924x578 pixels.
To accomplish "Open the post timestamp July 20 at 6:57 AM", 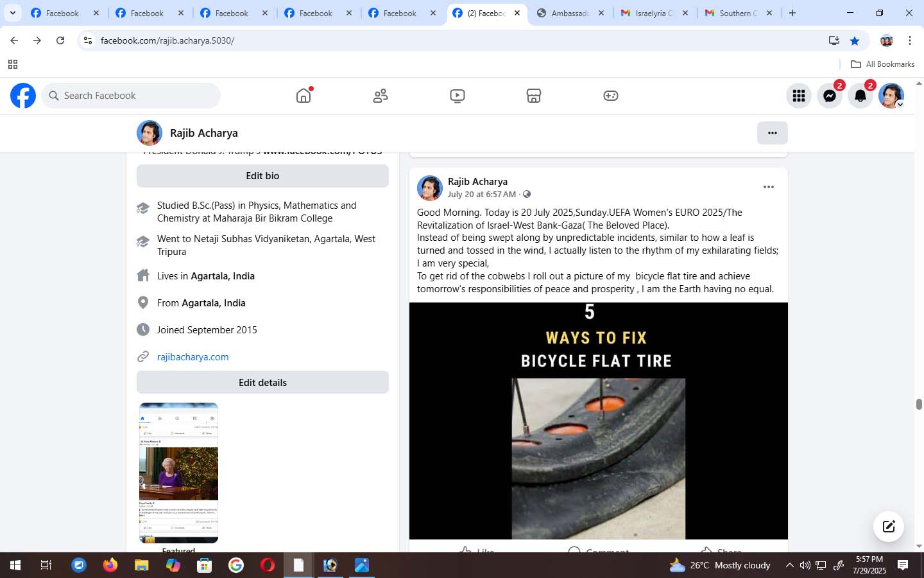I will coord(482,194).
